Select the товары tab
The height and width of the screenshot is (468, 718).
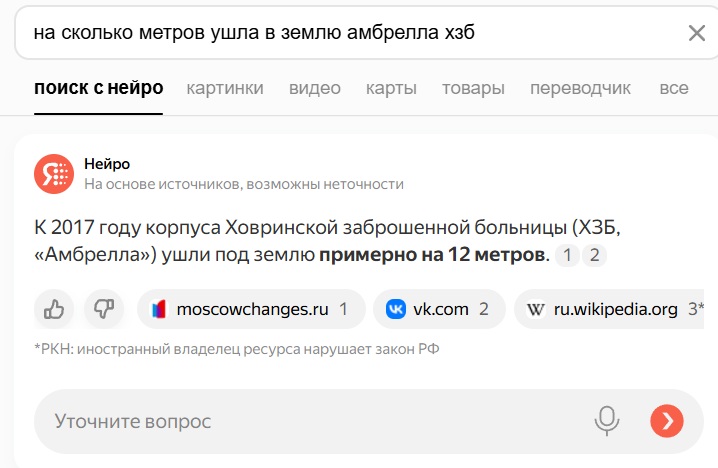(473, 88)
